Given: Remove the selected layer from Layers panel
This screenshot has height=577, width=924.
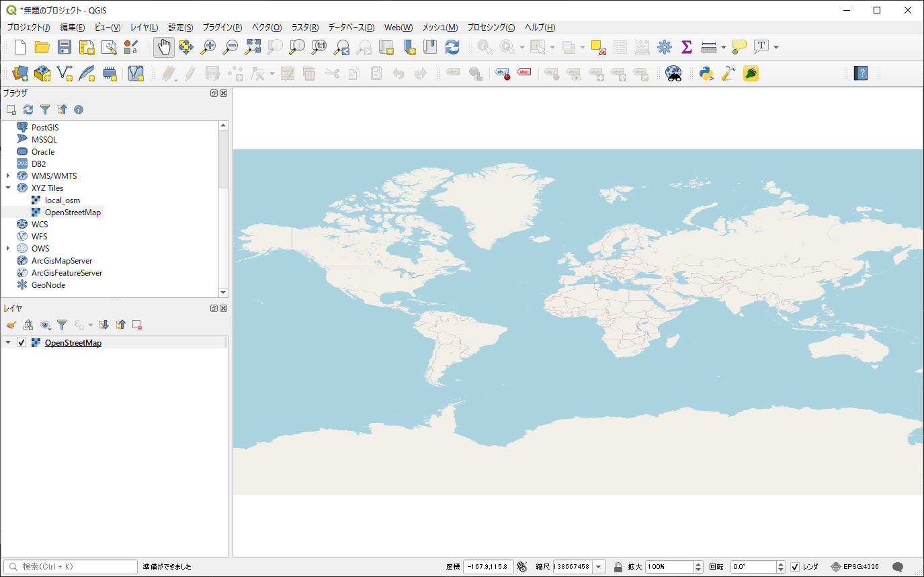Looking at the screenshot, I should [x=137, y=325].
